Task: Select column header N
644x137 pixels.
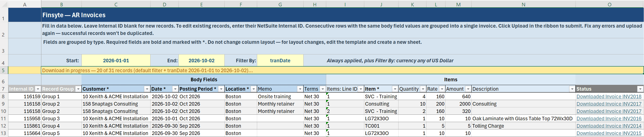Action: click(523, 4)
